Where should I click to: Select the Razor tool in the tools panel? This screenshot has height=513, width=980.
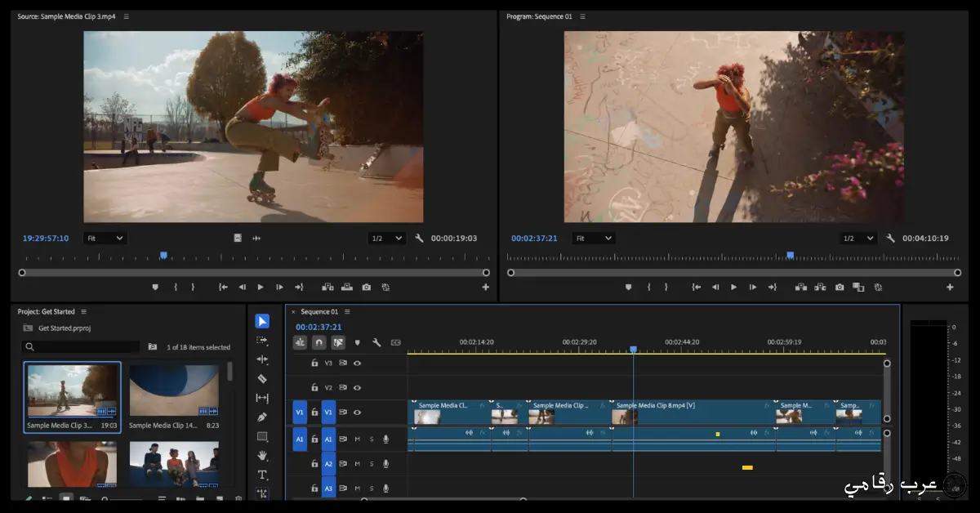click(x=262, y=379)
